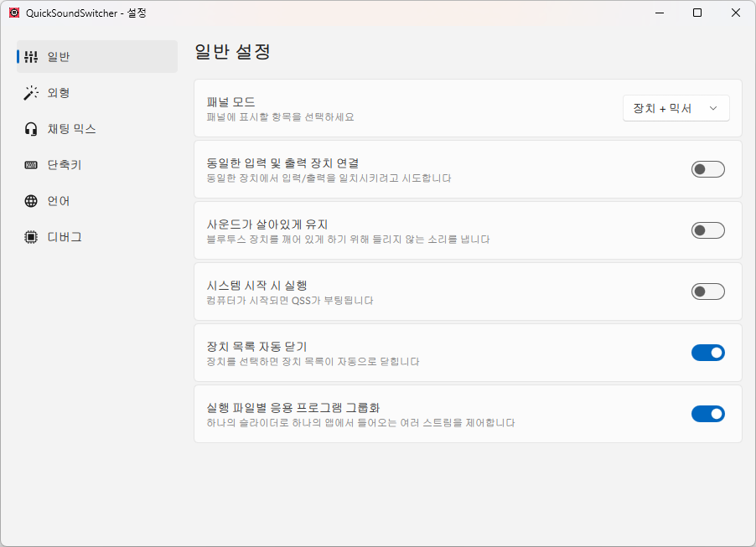756x547 pixels.
Task: Click the 사운드가 살아있게 유지 title
Action: pyautogui.click(x=267, y=224)
